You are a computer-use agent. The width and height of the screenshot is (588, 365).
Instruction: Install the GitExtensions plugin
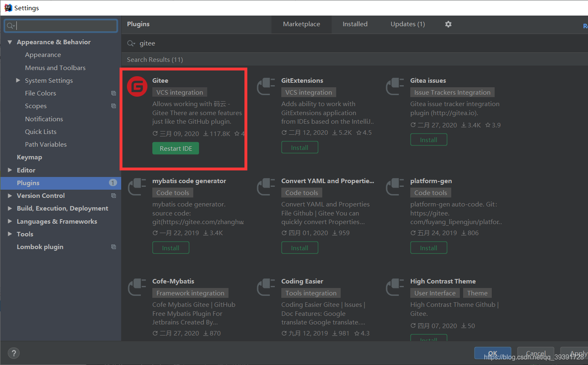(300, 147)
